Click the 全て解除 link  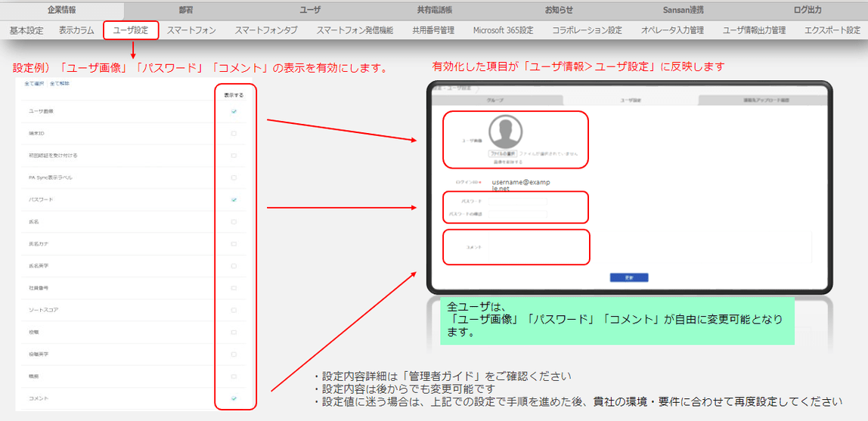(x=60, y=84)
